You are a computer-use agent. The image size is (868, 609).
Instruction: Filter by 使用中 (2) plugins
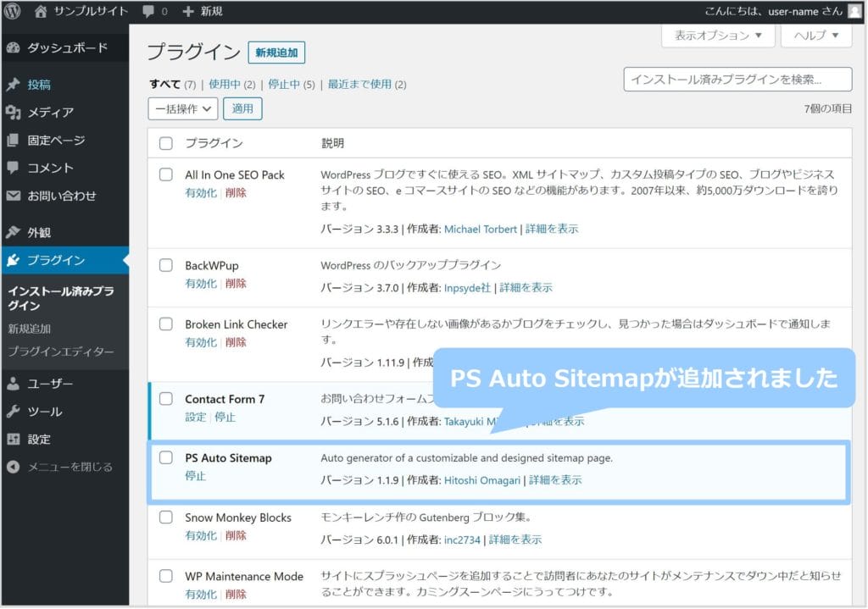tap(232, 85)
